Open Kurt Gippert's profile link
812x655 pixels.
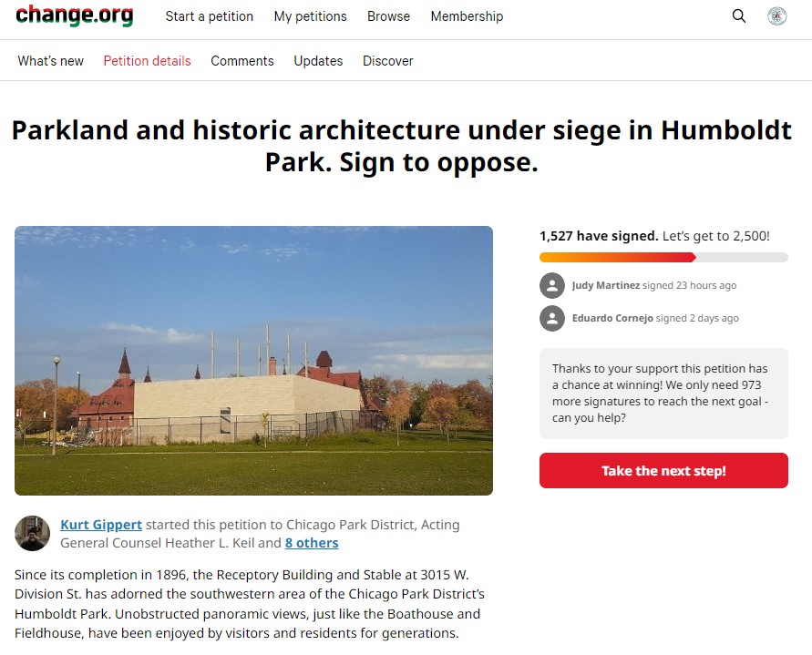101,525
